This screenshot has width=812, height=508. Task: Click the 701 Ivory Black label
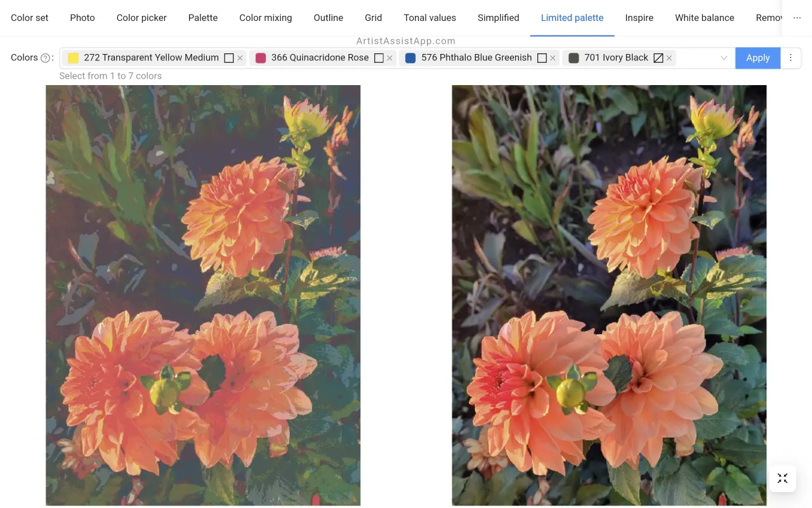click(616, 58)
